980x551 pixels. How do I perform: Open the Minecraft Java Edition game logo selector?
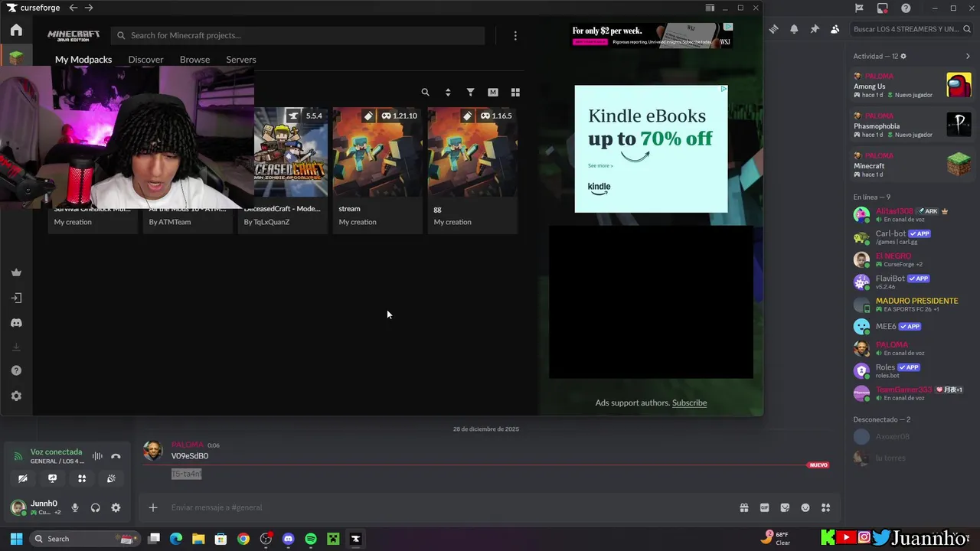pos(73,35)
